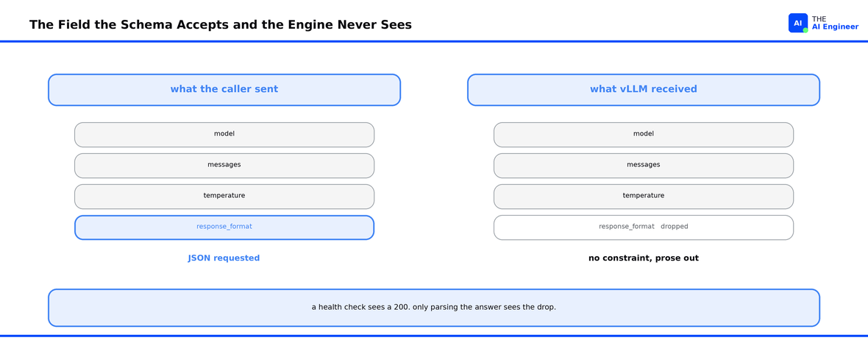Click the temperature box under caller sent

point(224,197)
